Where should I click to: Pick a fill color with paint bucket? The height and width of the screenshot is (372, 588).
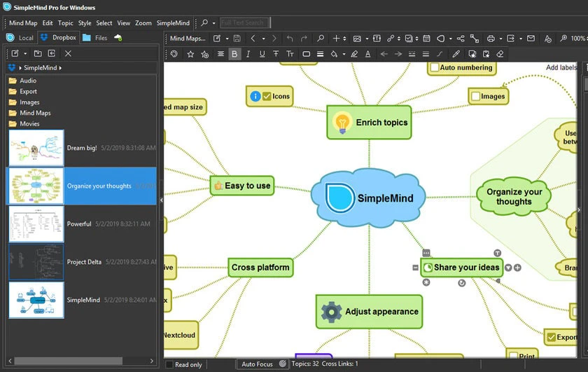(334, 54)
